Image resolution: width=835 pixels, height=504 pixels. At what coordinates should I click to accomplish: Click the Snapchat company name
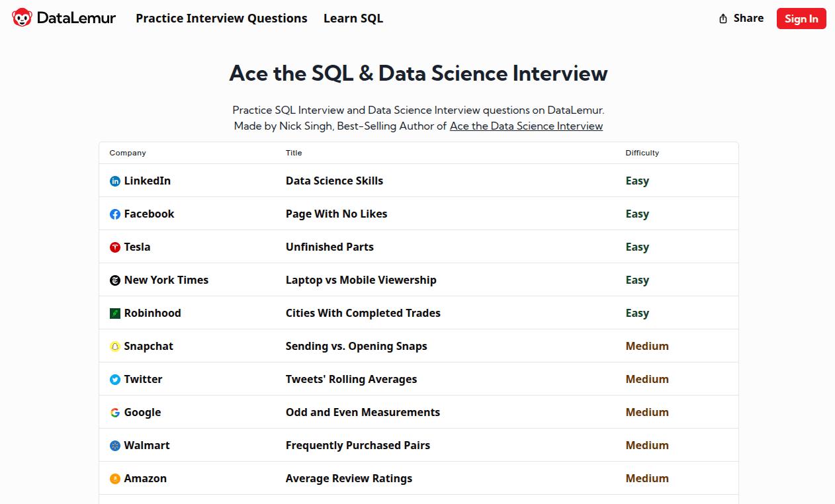point(149,346)
